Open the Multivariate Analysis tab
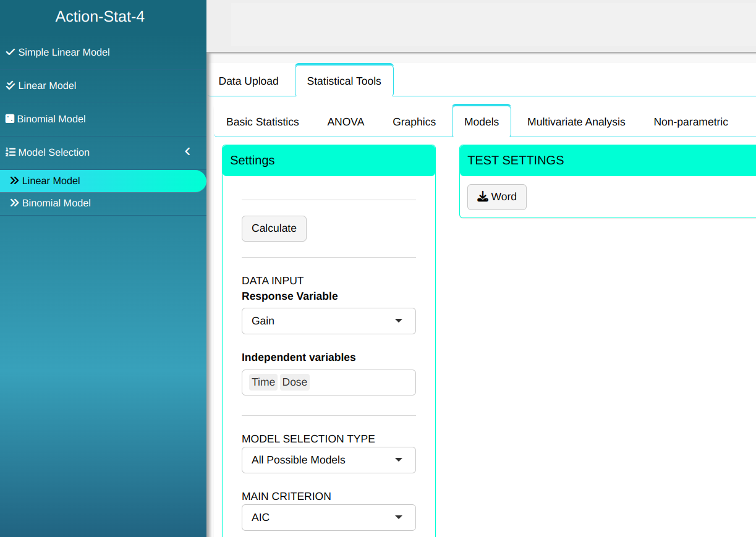 (576, 122)
